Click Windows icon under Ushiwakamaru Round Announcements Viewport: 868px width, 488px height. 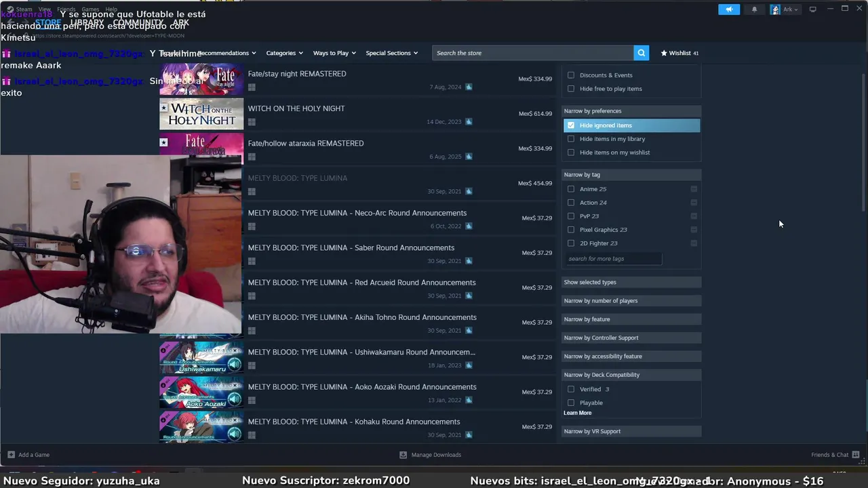tap(252, 365)
